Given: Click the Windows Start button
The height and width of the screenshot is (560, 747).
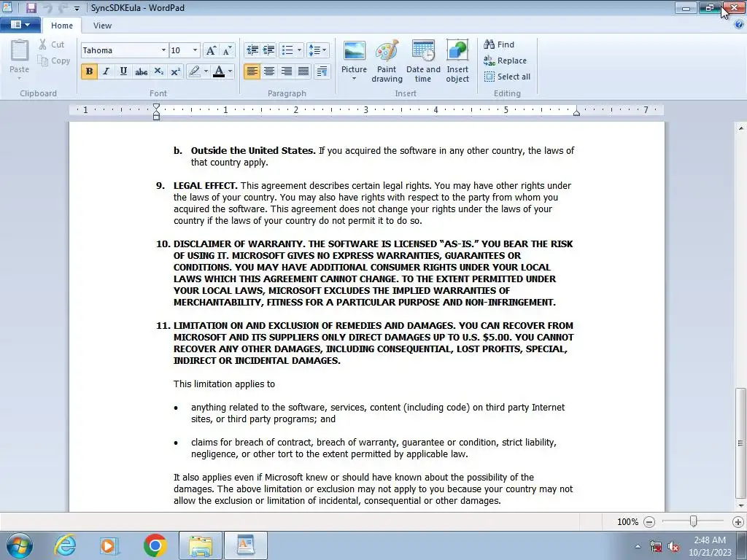Looking at the screenshot, I should pyautogui.click(x=19, y=545).
